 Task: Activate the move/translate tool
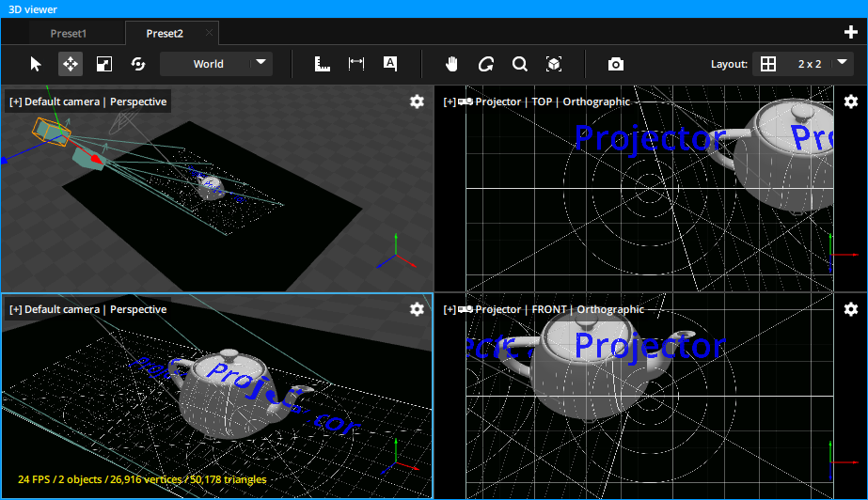[71, 64]
